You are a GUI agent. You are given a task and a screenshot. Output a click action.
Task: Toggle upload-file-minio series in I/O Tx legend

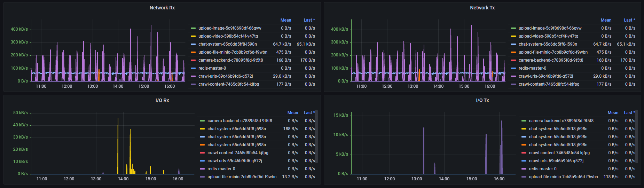[563, 177]
